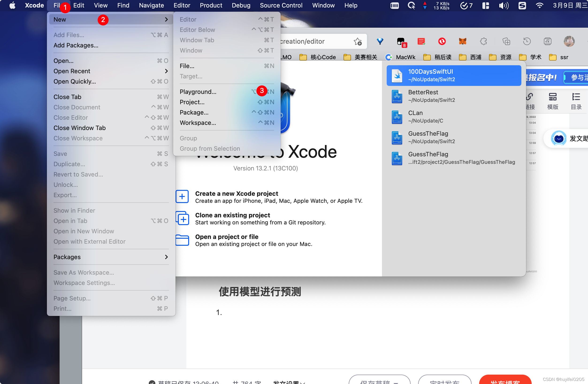This screenshot has height=384, width=588.
Task: Open the Product menu
Action: [x=211, y=5]
